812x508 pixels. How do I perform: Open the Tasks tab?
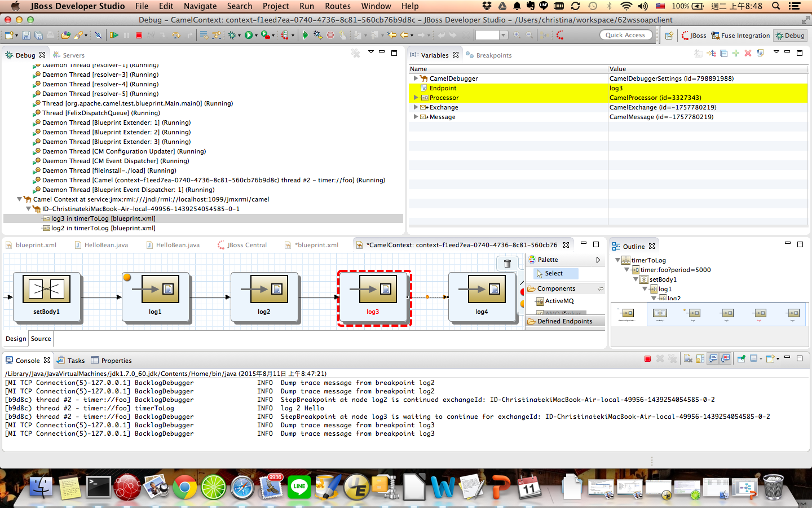tap(71, 361)
